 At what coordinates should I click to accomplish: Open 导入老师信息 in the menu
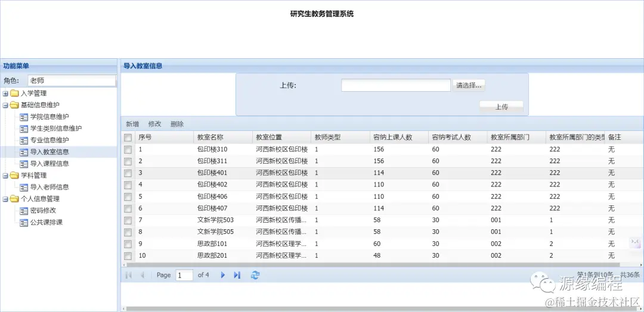click(49, 188)
